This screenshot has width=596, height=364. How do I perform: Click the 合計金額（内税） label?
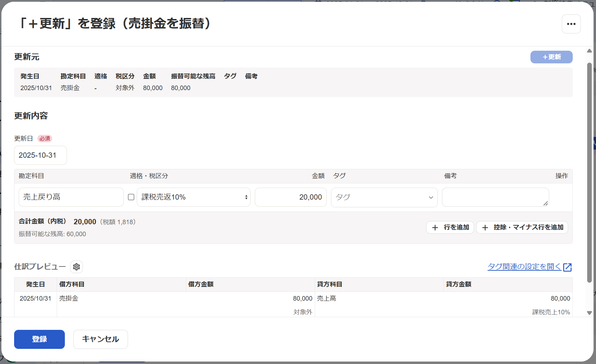(42, 221)
